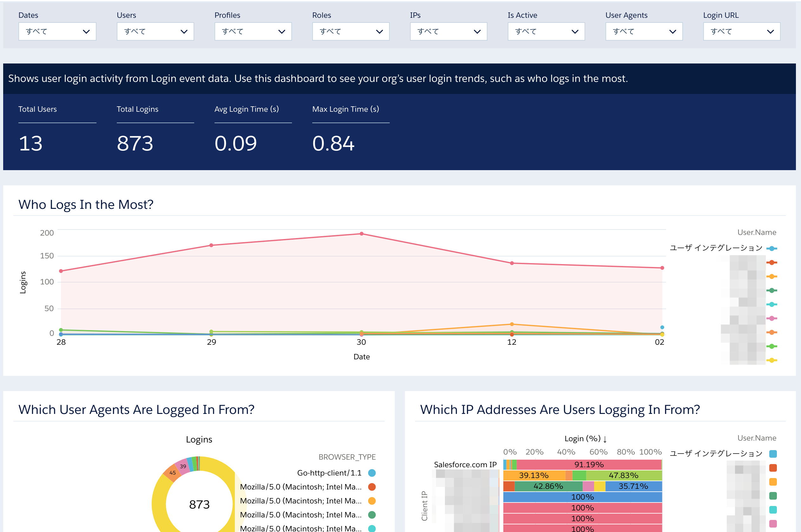This screenshot has height=532, width=801.
Task: Expand the Profiles filter dropdown
Action: pos(253,31)
